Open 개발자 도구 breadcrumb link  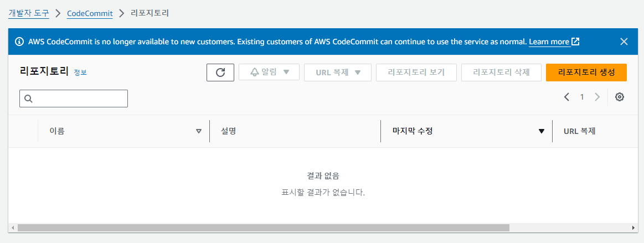point(29,13)
